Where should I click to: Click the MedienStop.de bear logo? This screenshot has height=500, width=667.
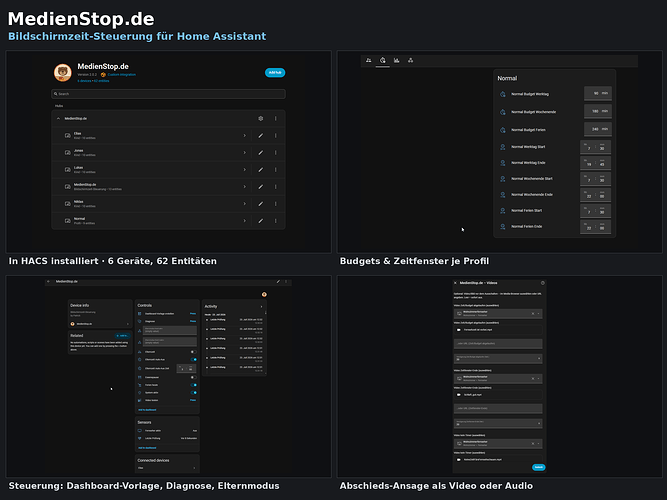pos(63,72)
